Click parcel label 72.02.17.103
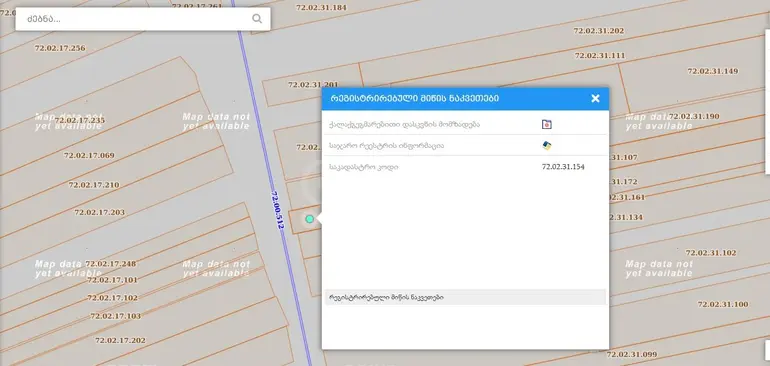770x366 pixels. 115,316
